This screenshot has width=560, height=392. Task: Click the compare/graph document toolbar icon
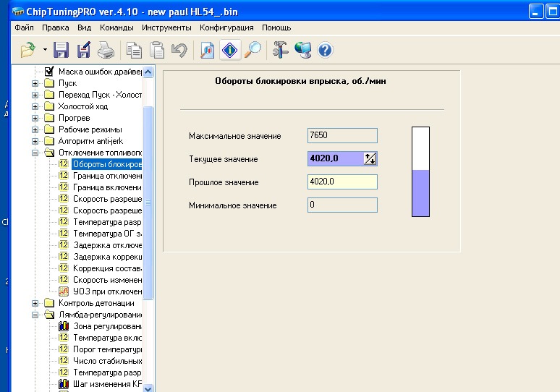pyautogui.click(x=208, y=50)
